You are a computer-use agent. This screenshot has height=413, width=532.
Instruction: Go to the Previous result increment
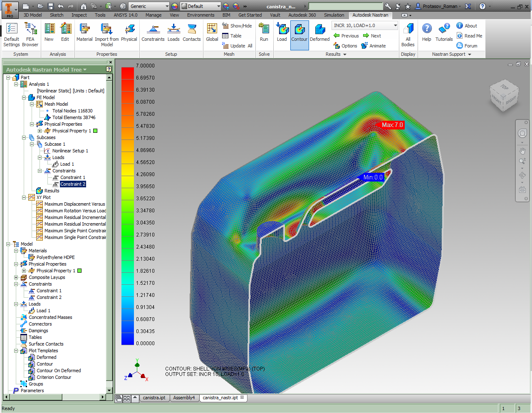point(346,36)
